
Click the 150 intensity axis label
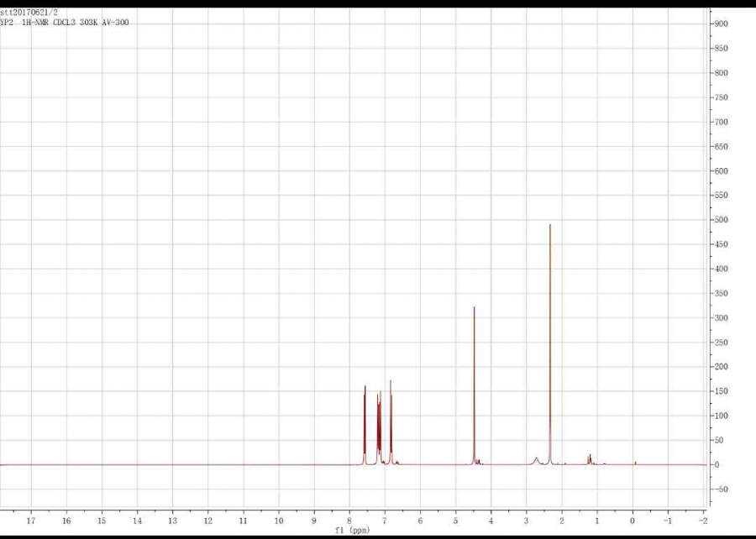[722, 391]
